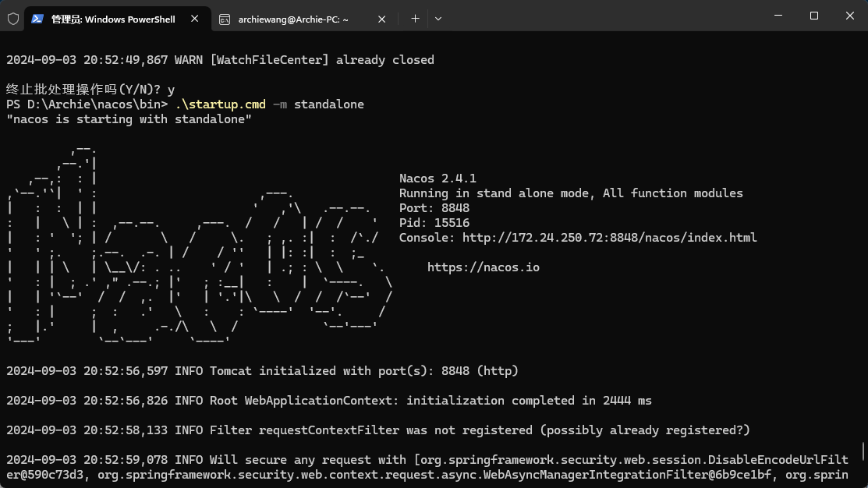Click the Nacos 2.4.1 version text
The height and width of the screenshot is (488, 868).
click(438, 179)
